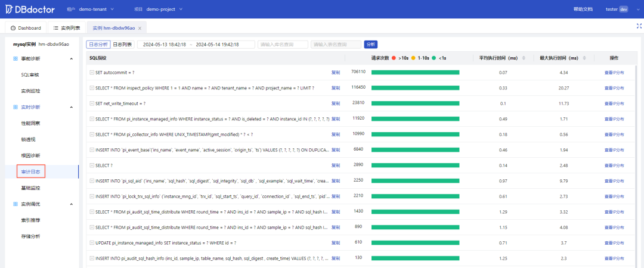Viewport: 644px width, 268px height.
Task: Copy the SET autocommit SQL
Action: [336, 72]
